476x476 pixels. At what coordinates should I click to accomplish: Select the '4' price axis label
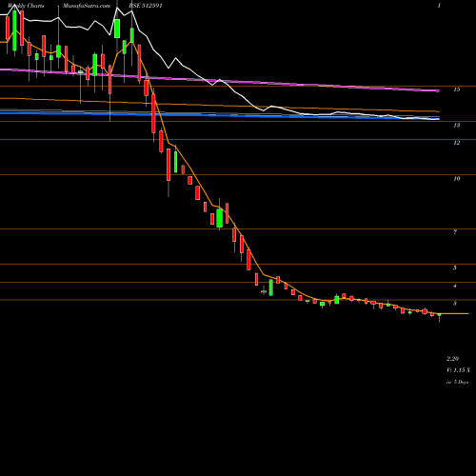455,286
